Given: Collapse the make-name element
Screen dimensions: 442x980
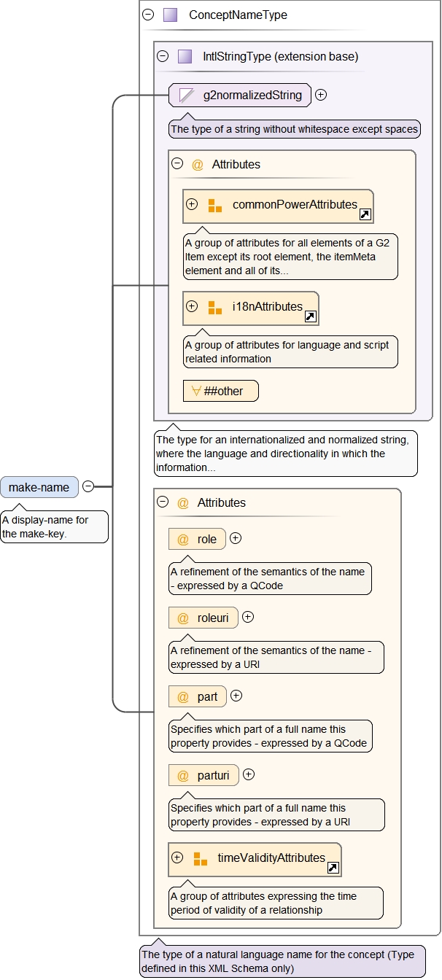Looking at the screenshot, I should point(88,486).
